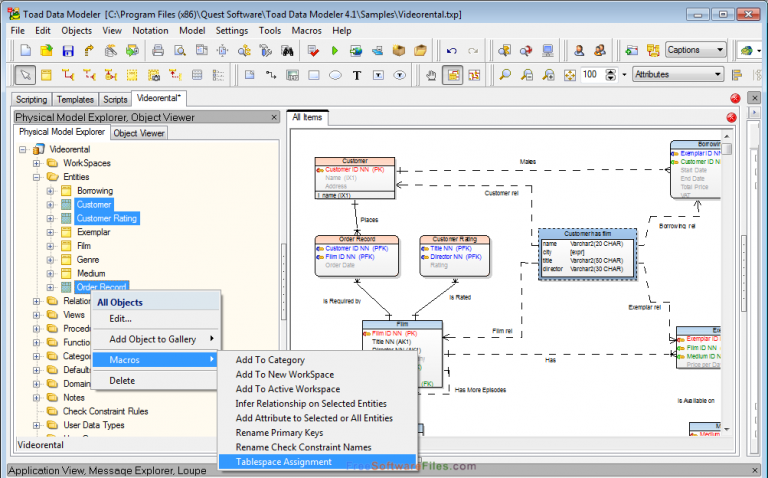768x478 pixels.
Task: Switch to the Object Viewer tab
Action: (x=139, y=133)
